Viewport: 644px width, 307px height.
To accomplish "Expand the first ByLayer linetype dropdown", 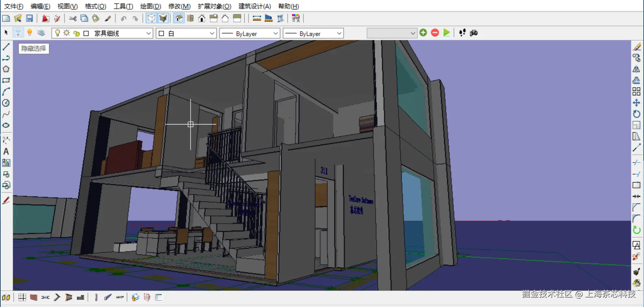I will (x=276, y=33).
